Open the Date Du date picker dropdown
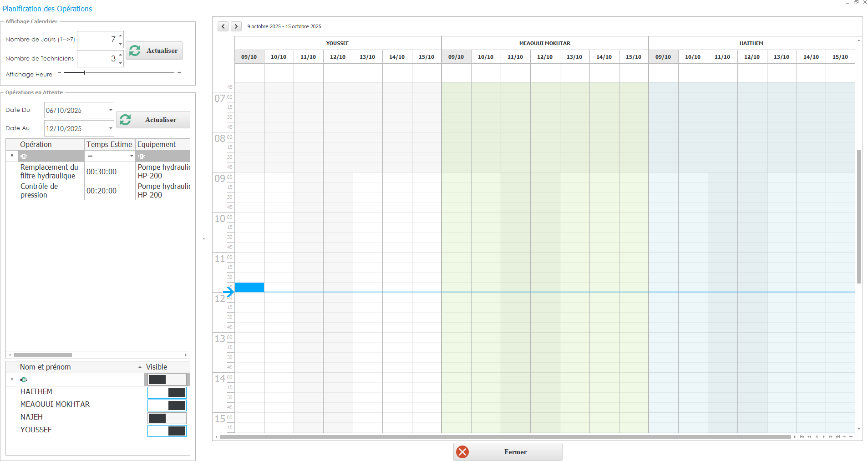Viewport: 868px width, 461px height. coord(111,110)
